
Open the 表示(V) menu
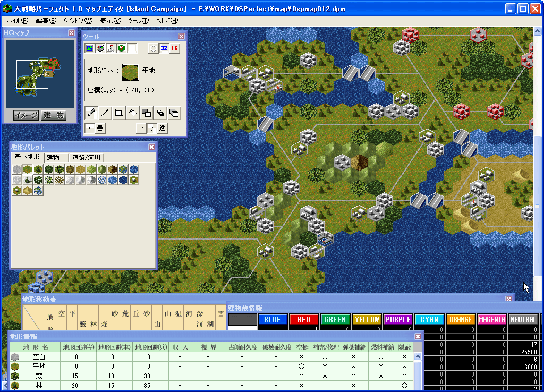pyautogui.click(x=110, y=21)
